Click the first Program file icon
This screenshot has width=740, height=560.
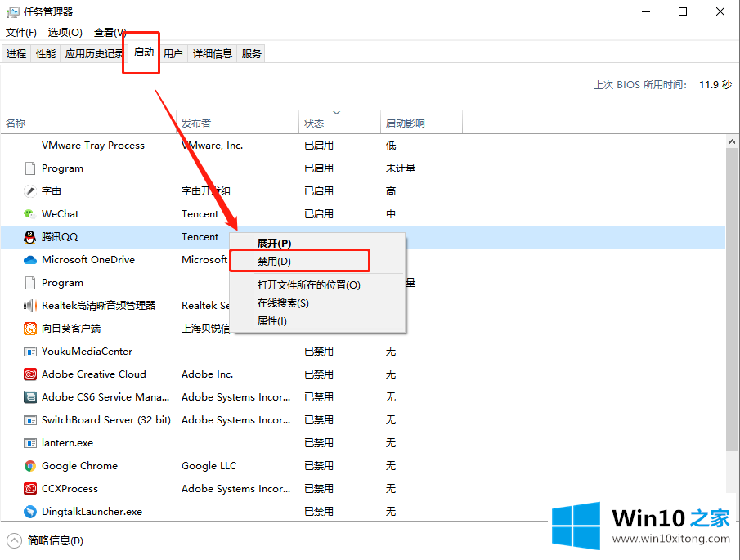(30, 168)
